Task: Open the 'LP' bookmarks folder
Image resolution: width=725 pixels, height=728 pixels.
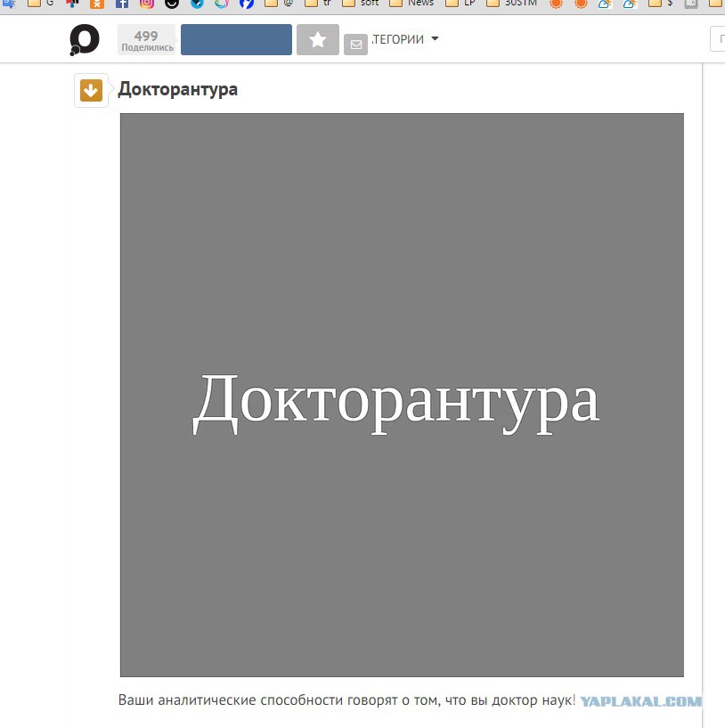Action: coord(460,4)
